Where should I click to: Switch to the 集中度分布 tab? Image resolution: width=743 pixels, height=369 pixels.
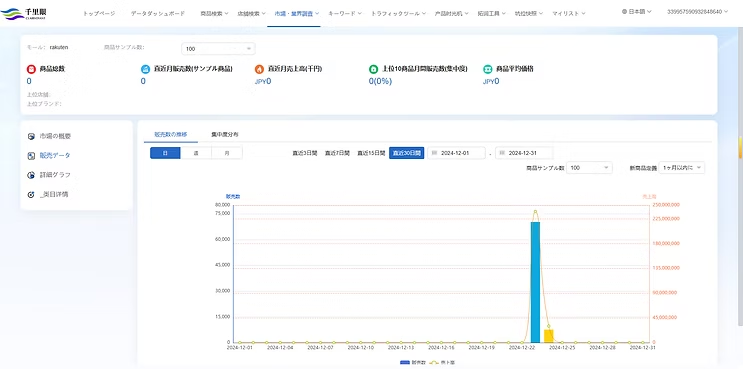click(225, 135)
